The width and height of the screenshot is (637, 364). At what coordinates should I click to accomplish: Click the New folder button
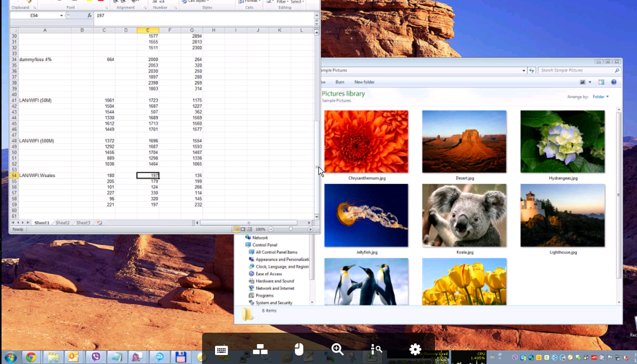point(364,82)
